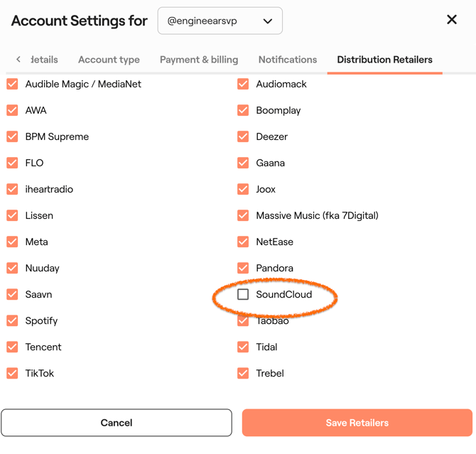Image resolution: width=476 pixels, height=454 pixels.
Task: Toggle the Audible Magic / MediaNet checkbox
Action: (13, 84)
